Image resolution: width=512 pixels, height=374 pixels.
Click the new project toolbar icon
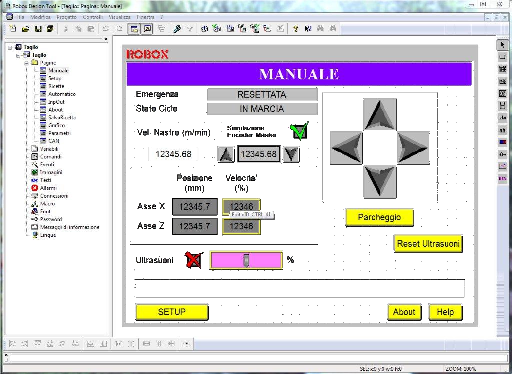tap(13, 29)
